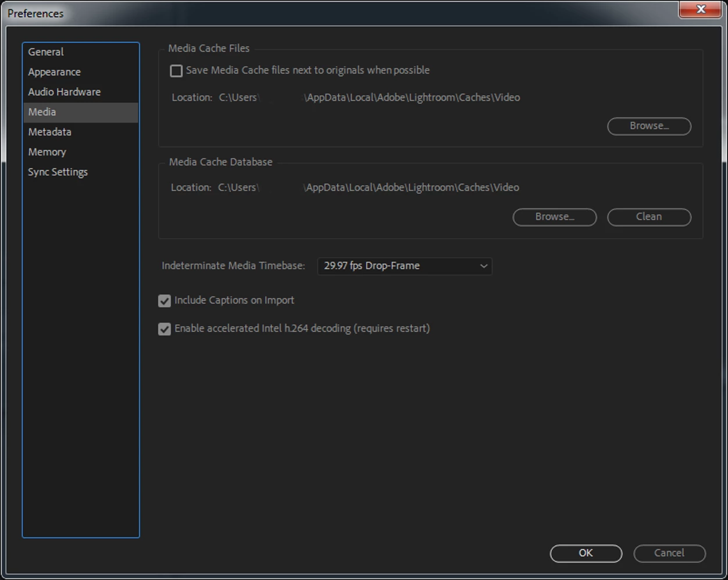Click the Media Cache Database group heading

tap(220, 162)
